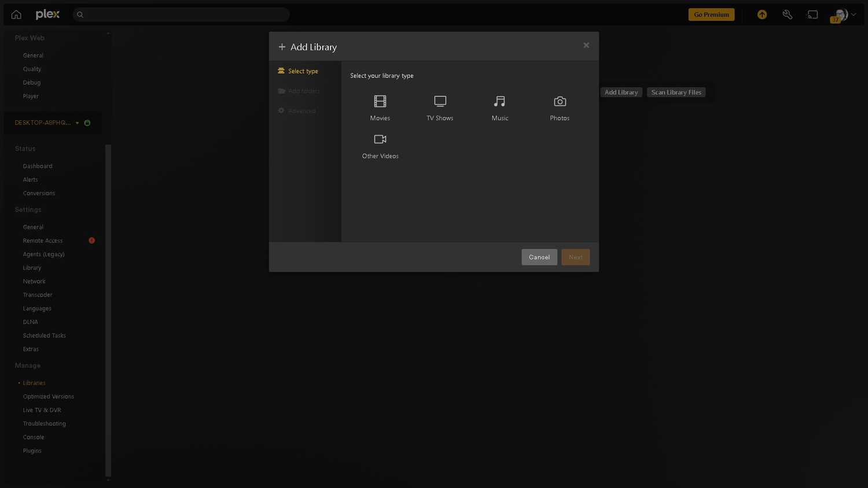Open Troubleshooting page
The width and height of the screenshot is (868, 488).
[x=44, y=424]
